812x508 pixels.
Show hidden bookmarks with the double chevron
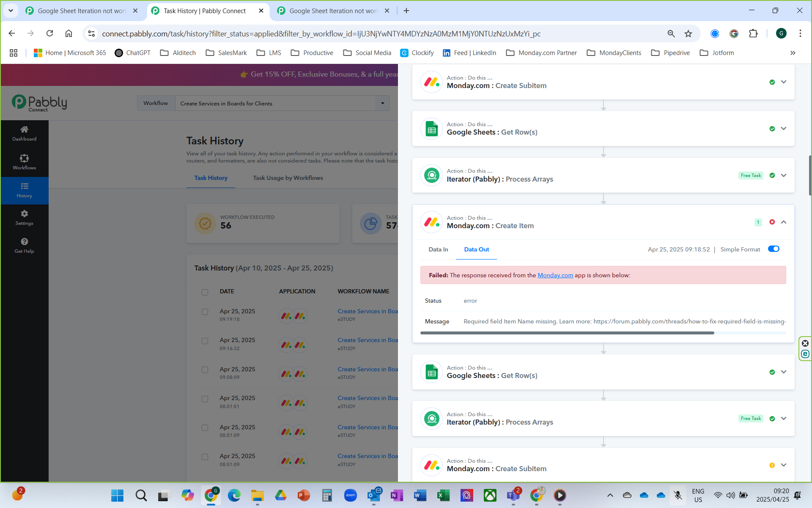click(x=793, y=53)
